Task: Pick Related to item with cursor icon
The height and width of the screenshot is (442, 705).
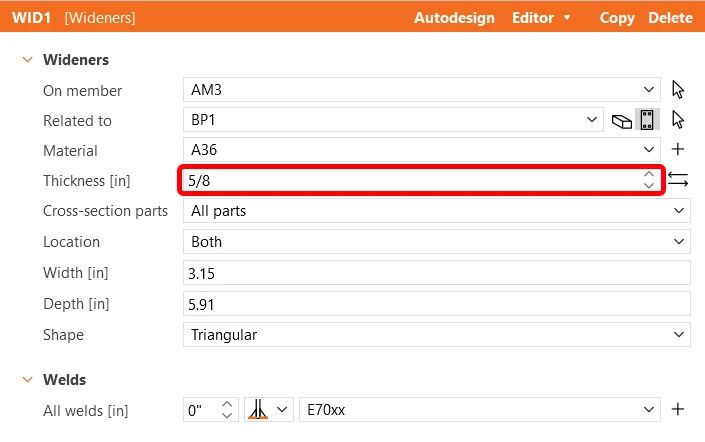Action: coord(678,120)
